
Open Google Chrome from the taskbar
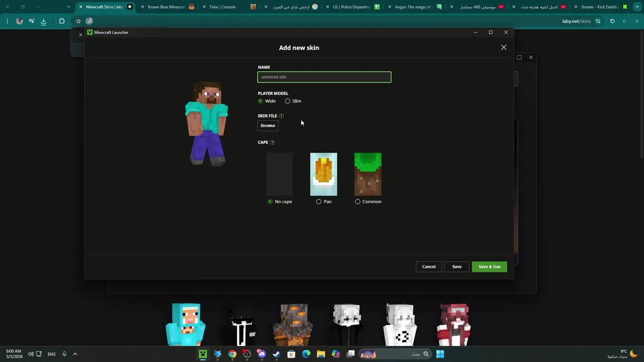coord(232,354)
